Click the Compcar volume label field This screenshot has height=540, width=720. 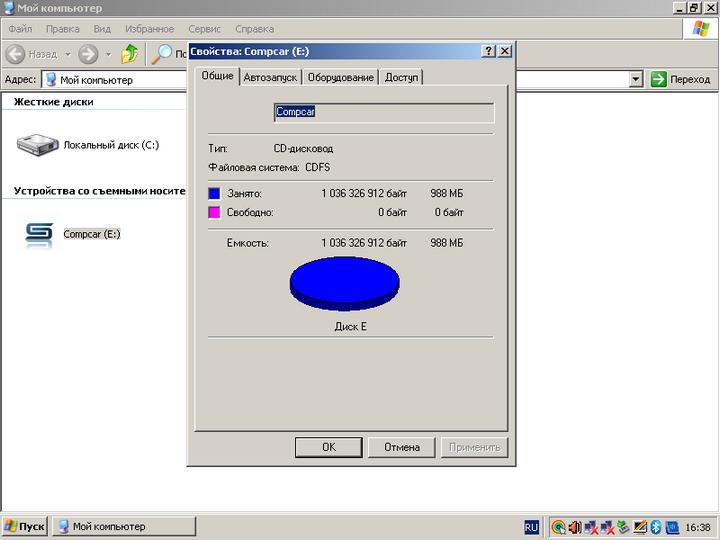tap(384, 113)
